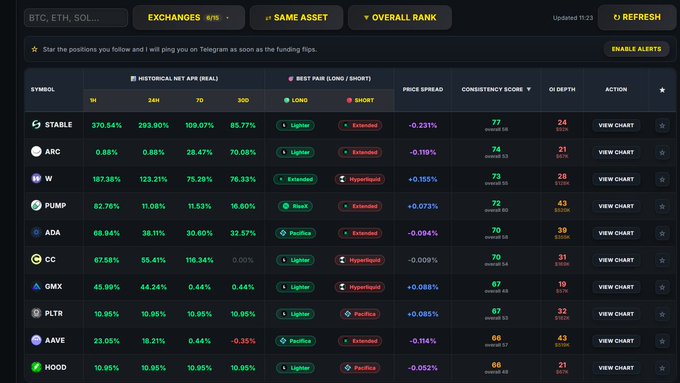This screenshot has height=383, width=680.
Task: Sort by 24H APR column
Action: tap(154, 100)
